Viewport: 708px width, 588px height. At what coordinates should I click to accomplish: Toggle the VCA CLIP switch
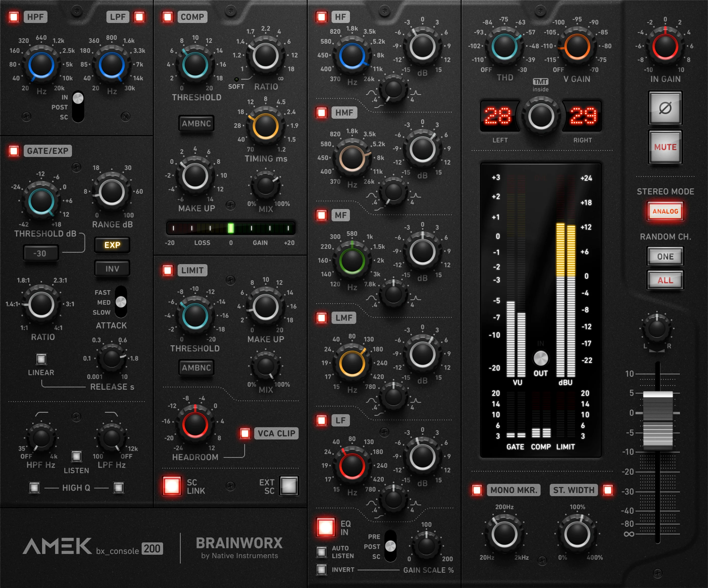tap(245, 433)
